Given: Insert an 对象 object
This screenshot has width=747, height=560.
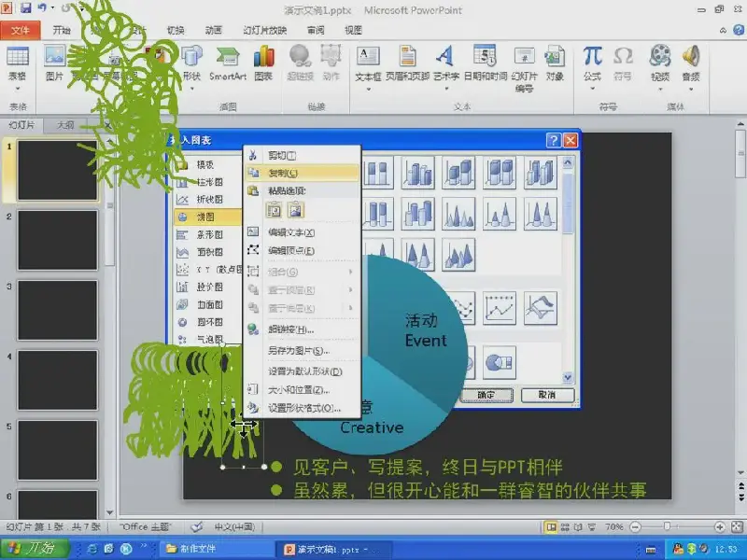Looking at the screenshot, I should (555, 63).
